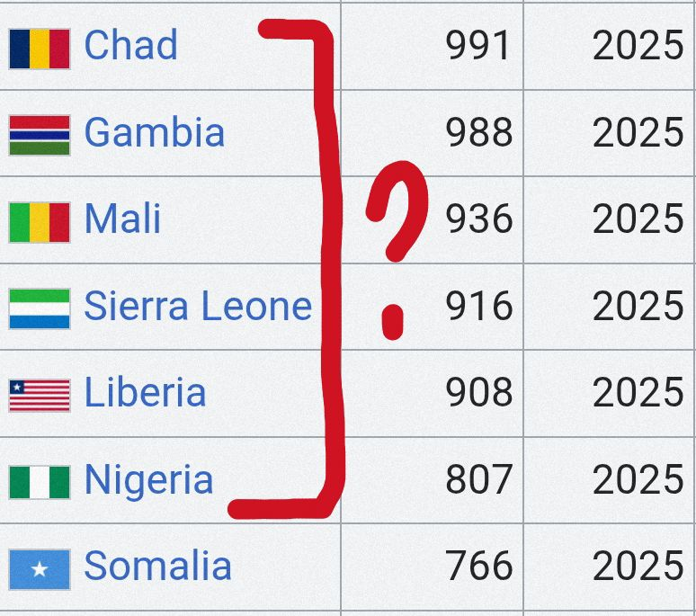Go to the Liberia link

[x=145, y=391]
